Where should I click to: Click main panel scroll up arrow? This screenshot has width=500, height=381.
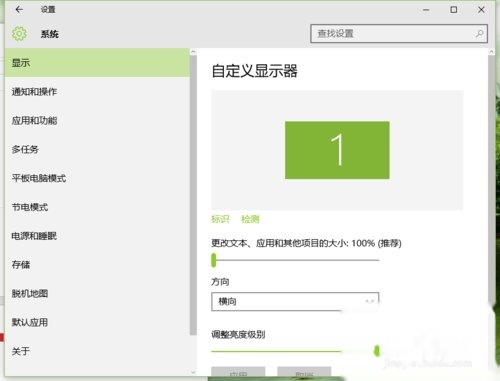coord(491,52)
